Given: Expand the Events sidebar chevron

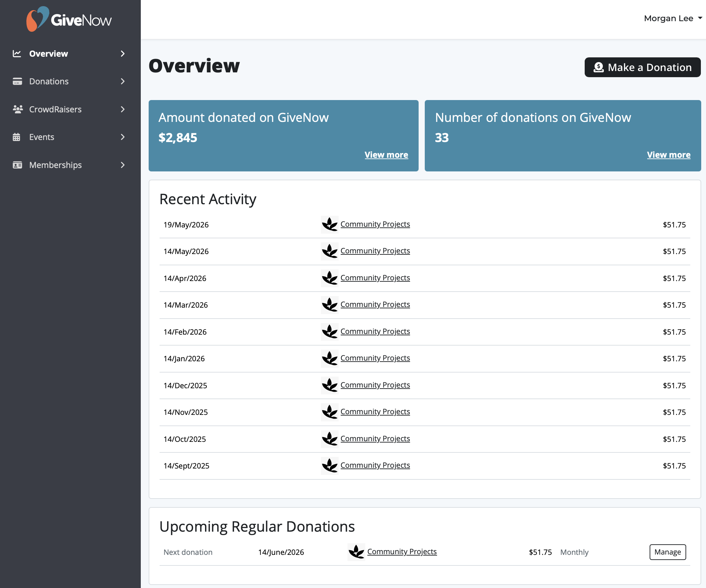Looking at the screenshot, I should point(123,137).
